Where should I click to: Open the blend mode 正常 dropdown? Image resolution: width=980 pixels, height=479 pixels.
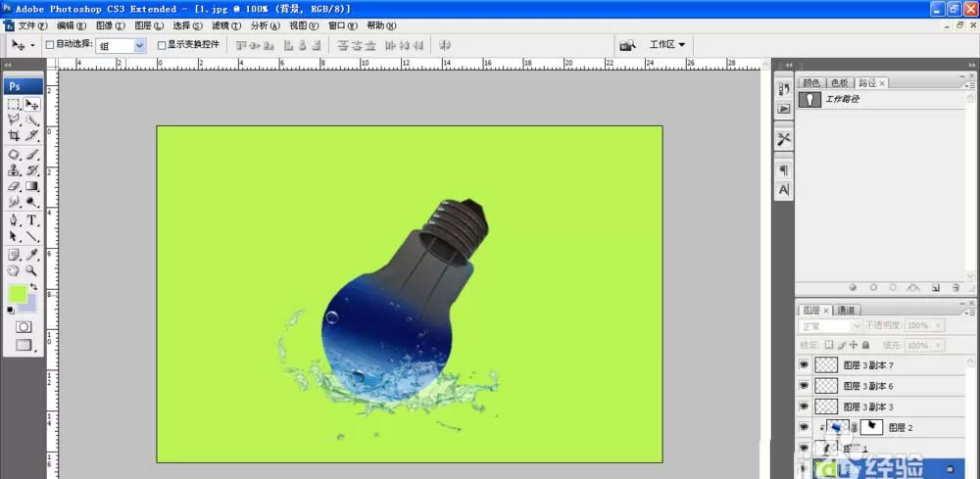click(831, 326)
